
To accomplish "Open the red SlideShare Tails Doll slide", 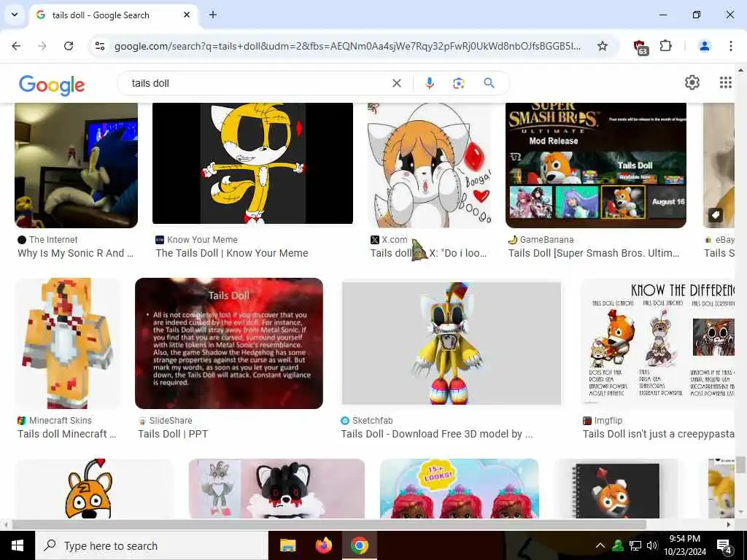I will click(229, 343).
